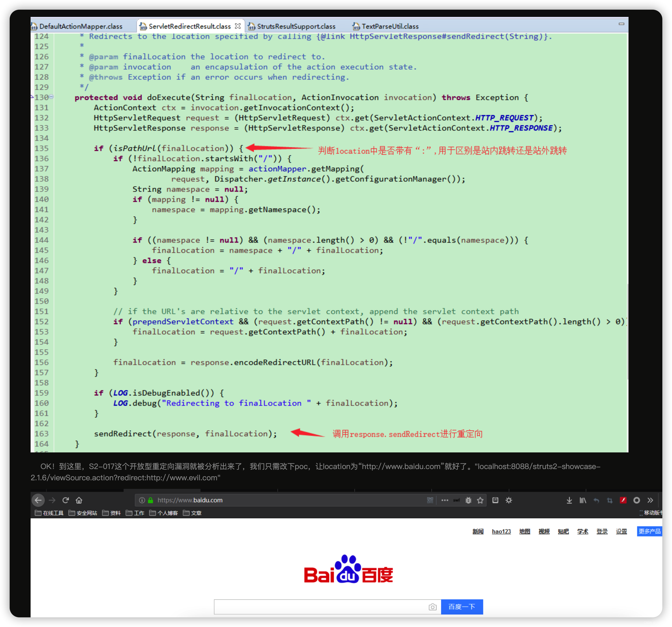This screenshot has width=672, height=627.
Task: Click the reader view icon beside the star
Action: 495,500
